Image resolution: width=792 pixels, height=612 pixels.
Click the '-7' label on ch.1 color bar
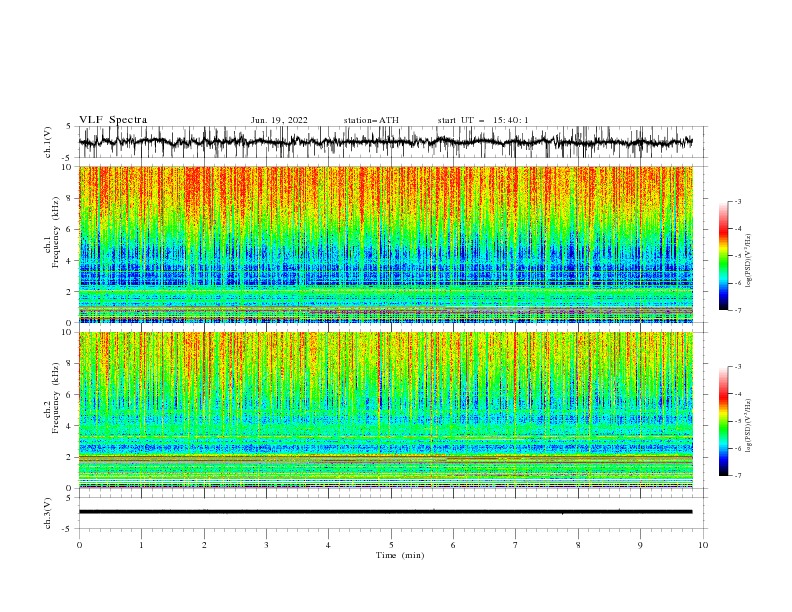(x=738, y=310)
